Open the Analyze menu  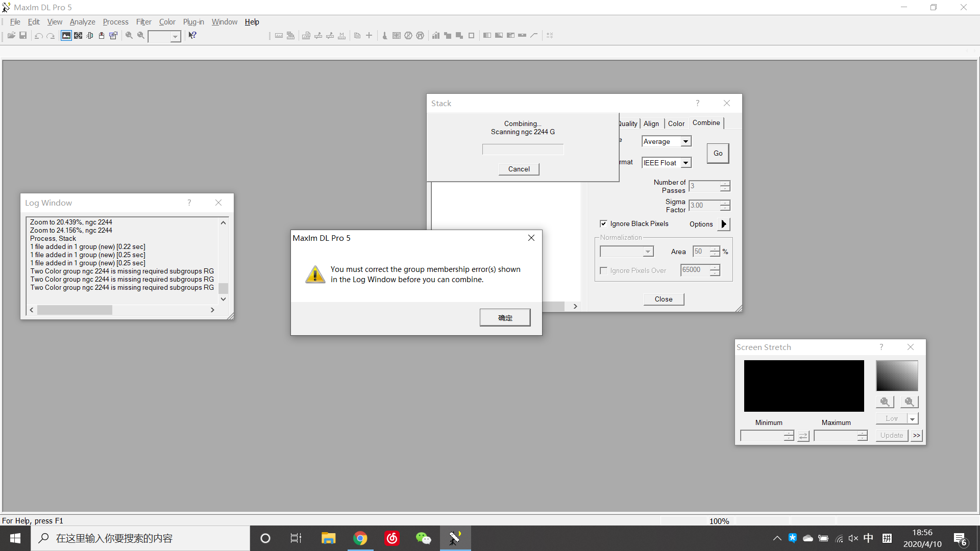coord(82,22)
